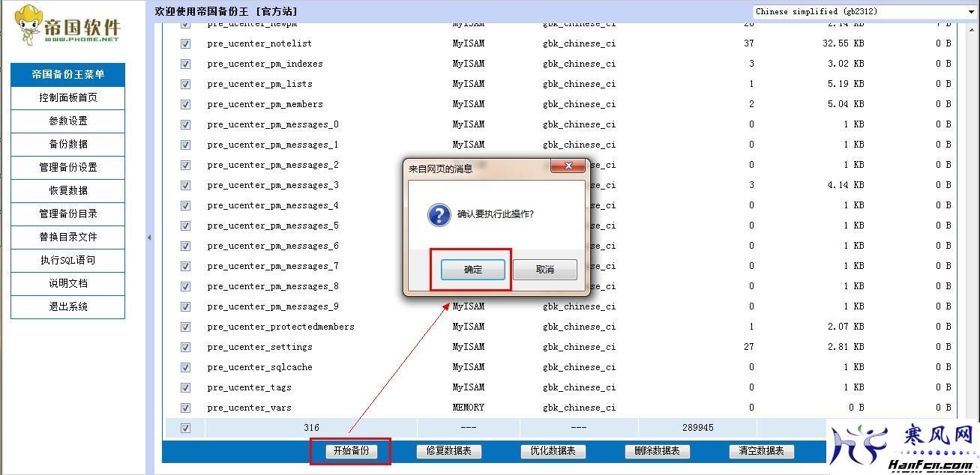Uncheck pre_ucenter_pm_messages_0 checkbox
The width and height of the screenshot is (980, 475).
pos(185,125)
